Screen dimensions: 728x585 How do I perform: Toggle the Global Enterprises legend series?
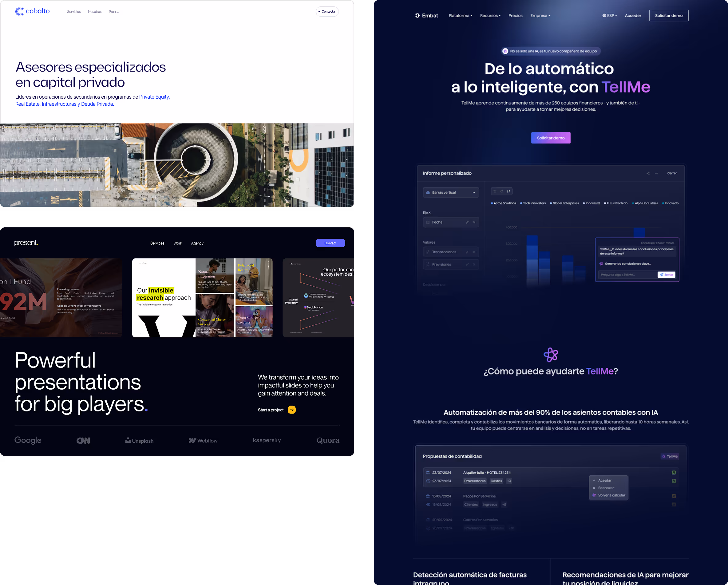tap(564, 203)
